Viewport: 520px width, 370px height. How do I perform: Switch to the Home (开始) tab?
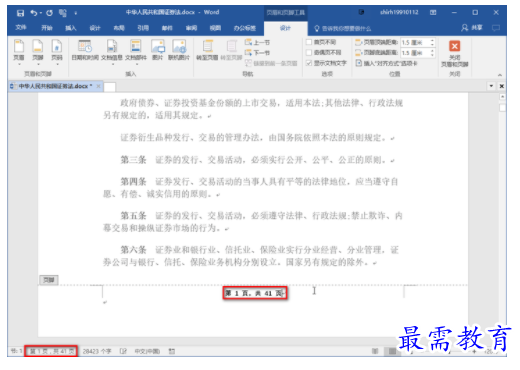[x=47, y=28]
